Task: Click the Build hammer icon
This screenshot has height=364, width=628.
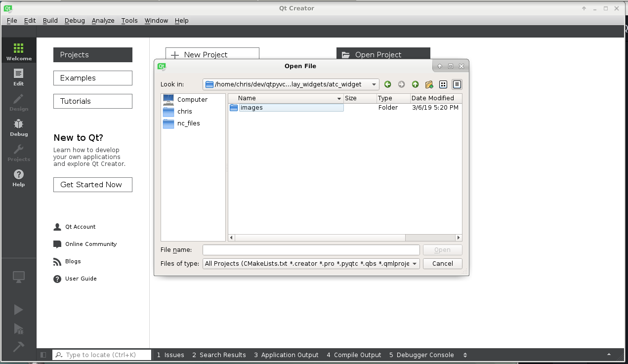Action: [18, 347]
